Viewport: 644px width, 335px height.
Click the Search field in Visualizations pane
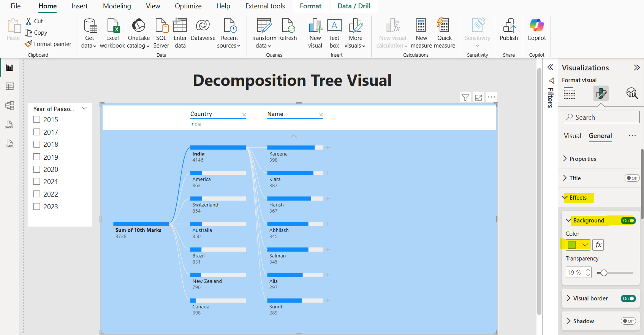604,117
